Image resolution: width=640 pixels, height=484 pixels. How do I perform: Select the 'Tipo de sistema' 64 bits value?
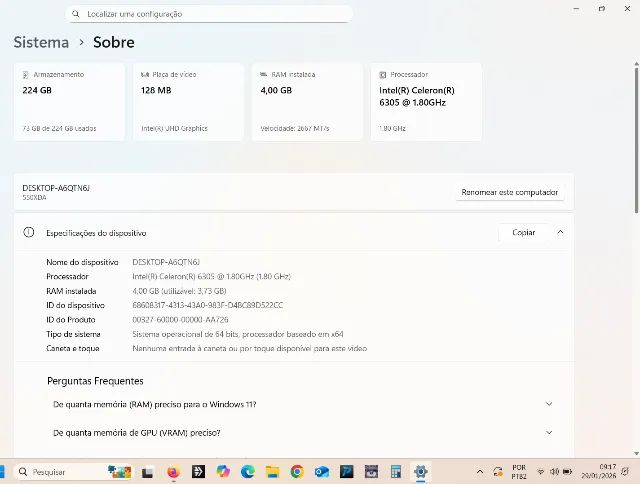coord(238,334)
